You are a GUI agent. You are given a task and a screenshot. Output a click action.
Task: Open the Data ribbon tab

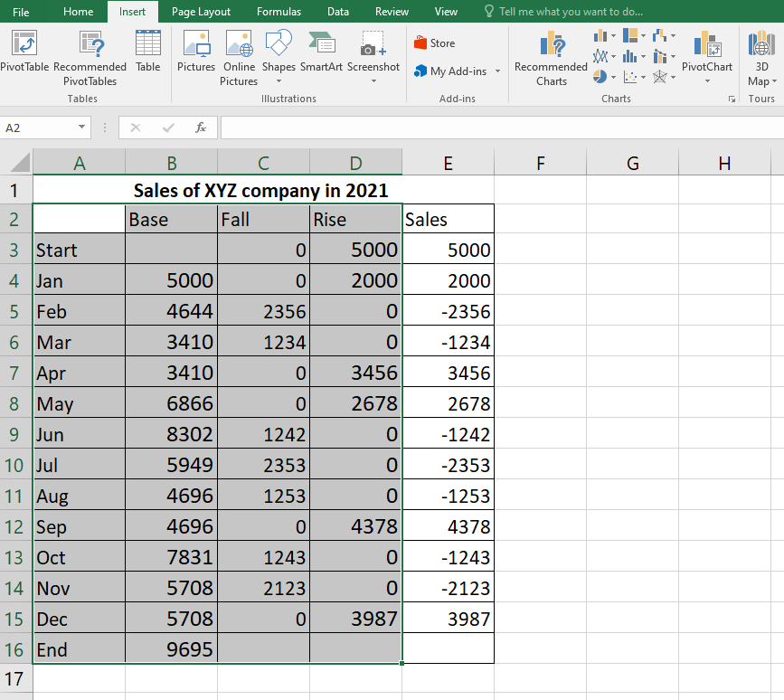pyautogui.click(x=338, y=12)
